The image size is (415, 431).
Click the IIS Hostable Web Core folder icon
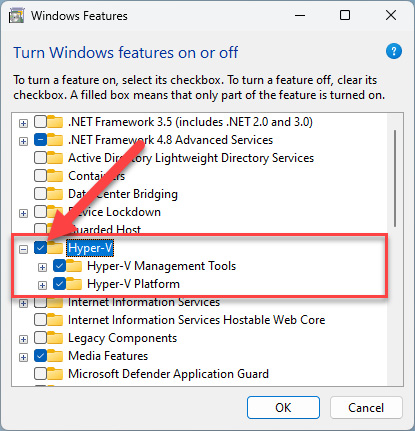(55, 320)
